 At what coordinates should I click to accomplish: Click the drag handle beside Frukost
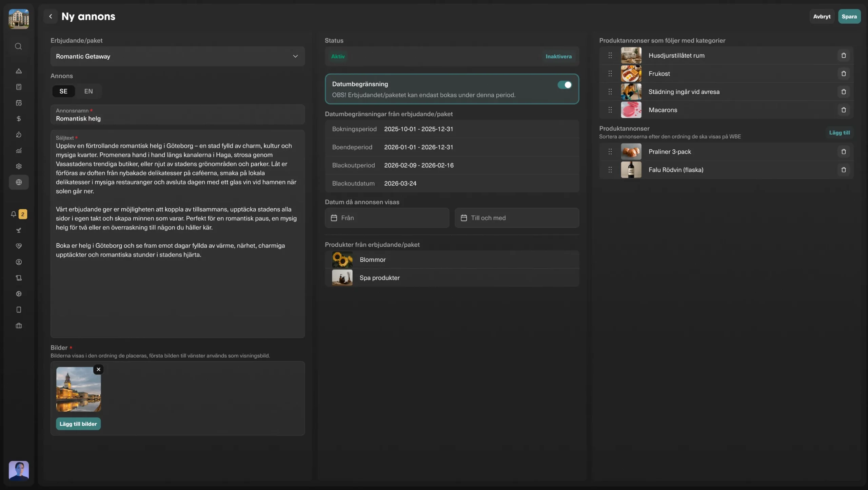coord(610,74)
